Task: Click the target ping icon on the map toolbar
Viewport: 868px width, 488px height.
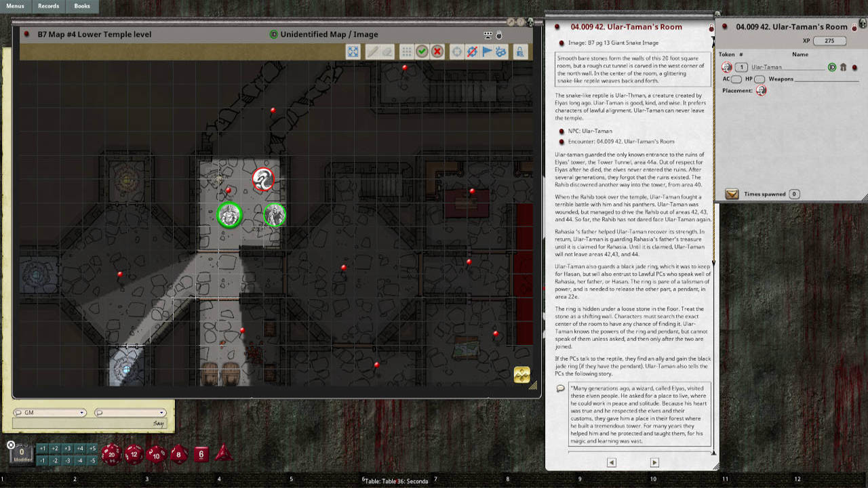Action: pos(457,52)
